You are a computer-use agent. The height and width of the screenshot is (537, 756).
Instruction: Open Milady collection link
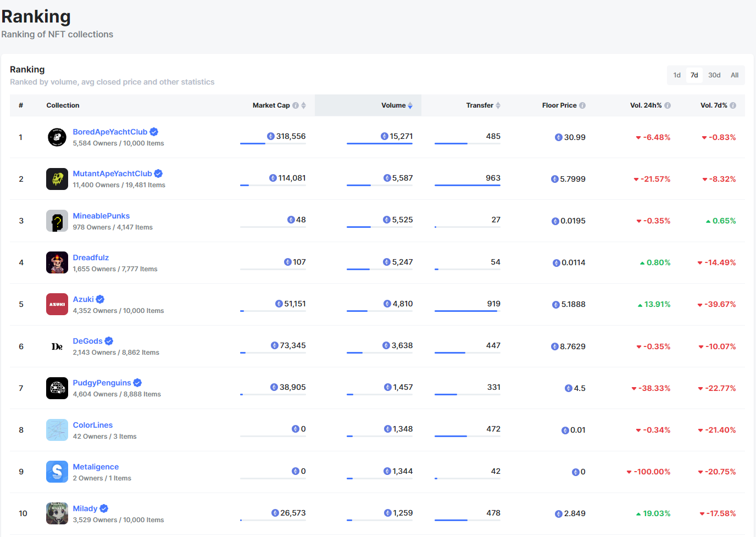tap(85, 508)
